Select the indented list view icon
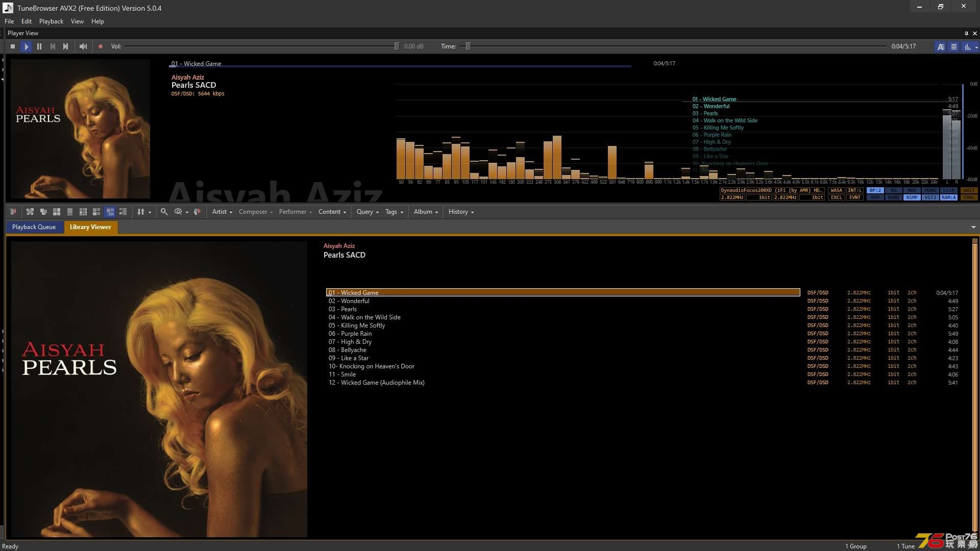This screenshot has height=551, width=980. coord(123,212)
